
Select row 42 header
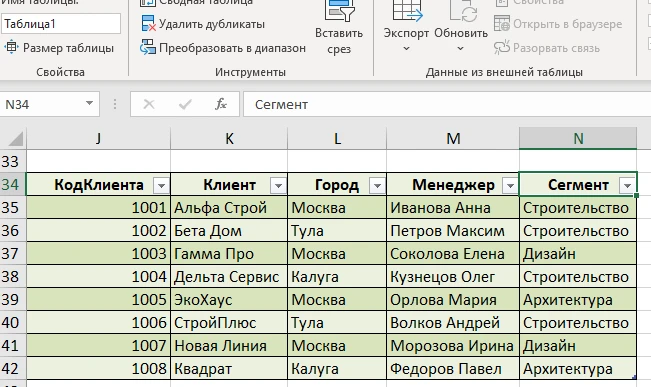click(12, 369)
